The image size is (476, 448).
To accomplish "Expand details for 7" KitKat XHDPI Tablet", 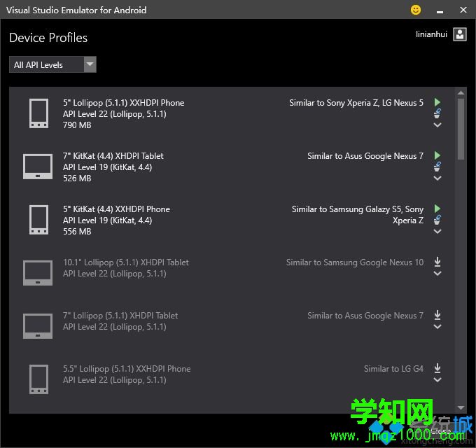I will pyautogui.click(x=437, y=178).
